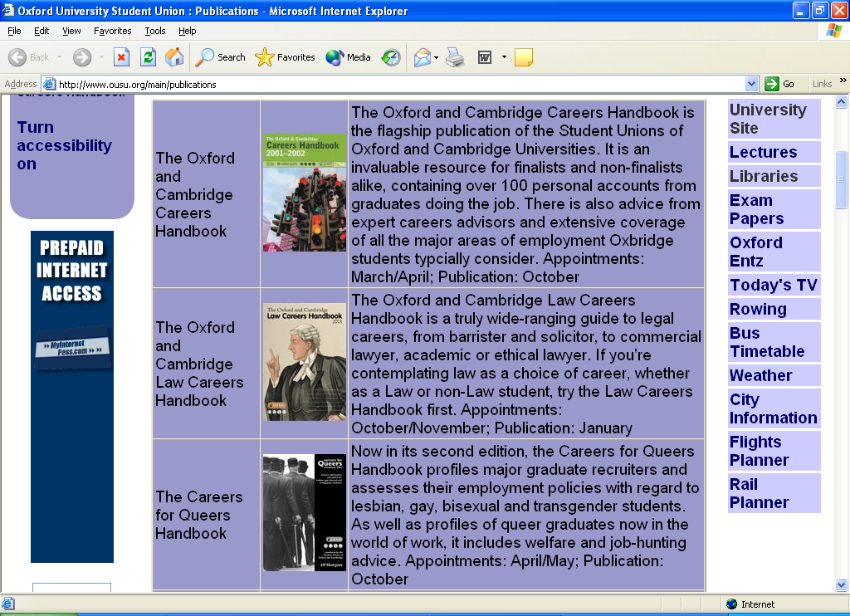
Task: Click the Internet Explorer page icon in the status bar
Action: tap(7, 604)
